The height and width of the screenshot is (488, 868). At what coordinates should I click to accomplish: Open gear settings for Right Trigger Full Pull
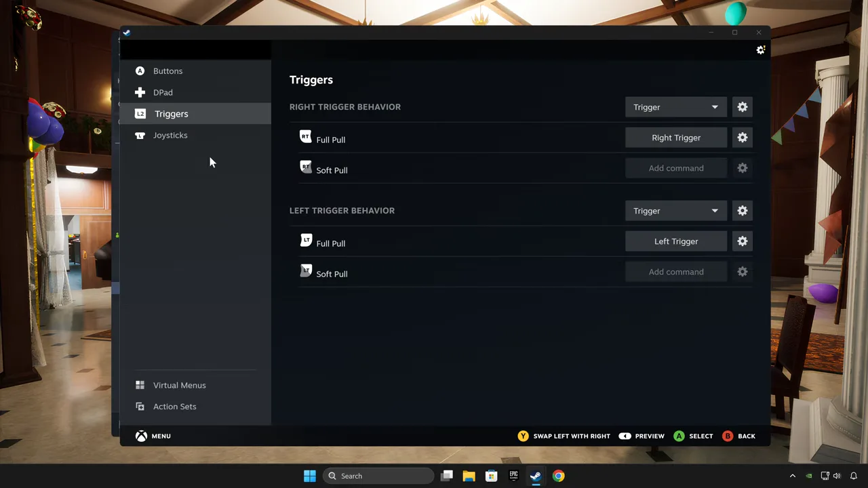pos(743,138)
